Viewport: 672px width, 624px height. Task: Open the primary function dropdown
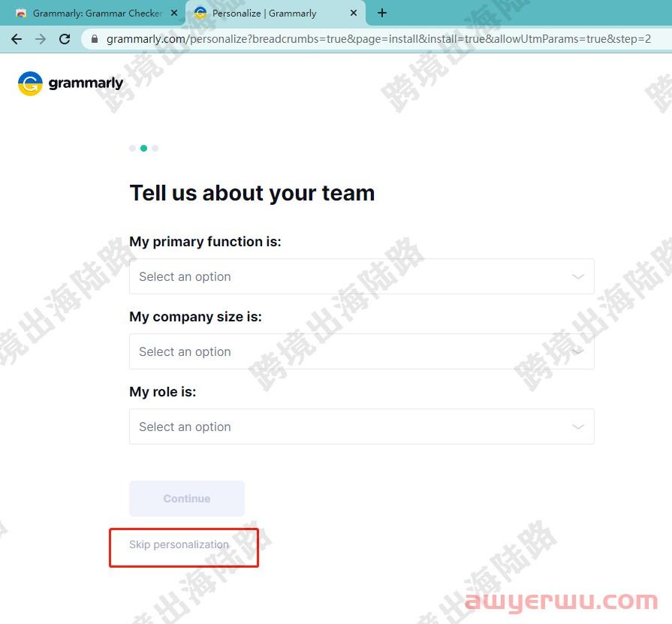[x=362, y=276]
